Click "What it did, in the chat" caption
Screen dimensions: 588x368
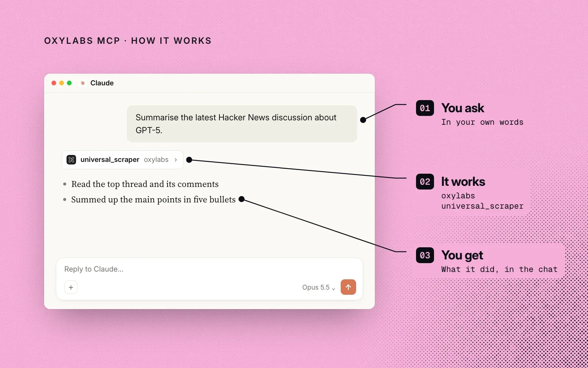tap(499, 269)
